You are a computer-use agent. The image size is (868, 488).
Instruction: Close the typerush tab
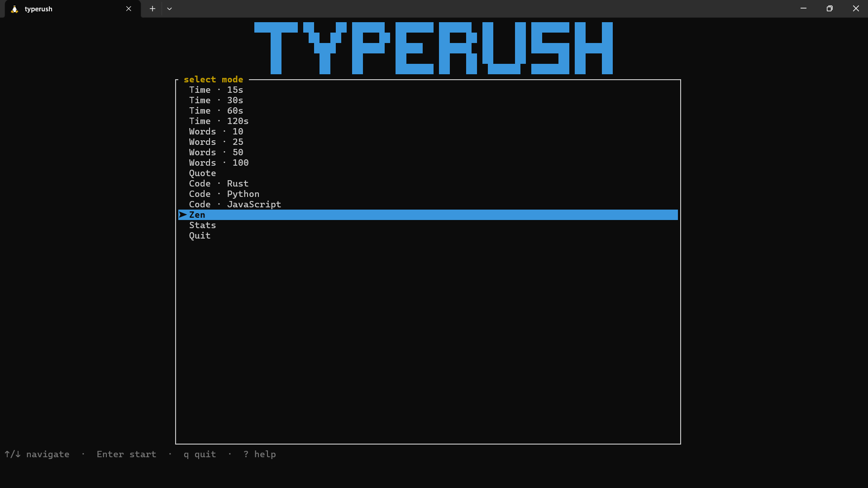[x=129, y=9]
